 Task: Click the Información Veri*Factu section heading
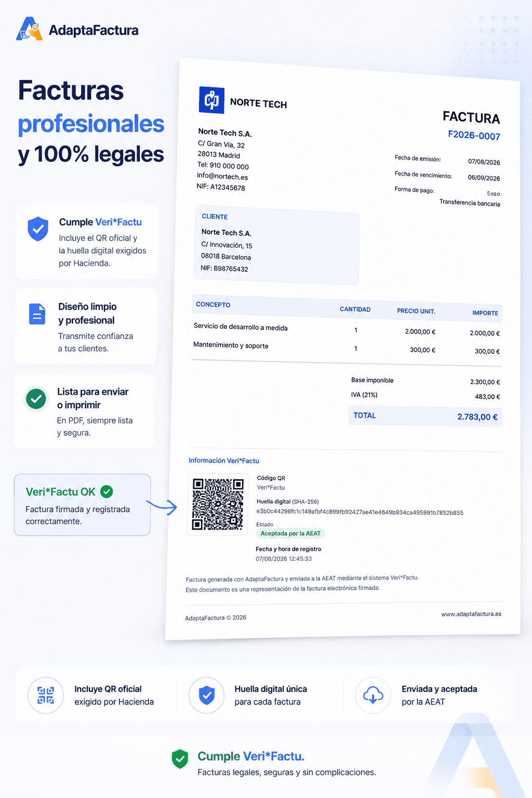(224, 461)
